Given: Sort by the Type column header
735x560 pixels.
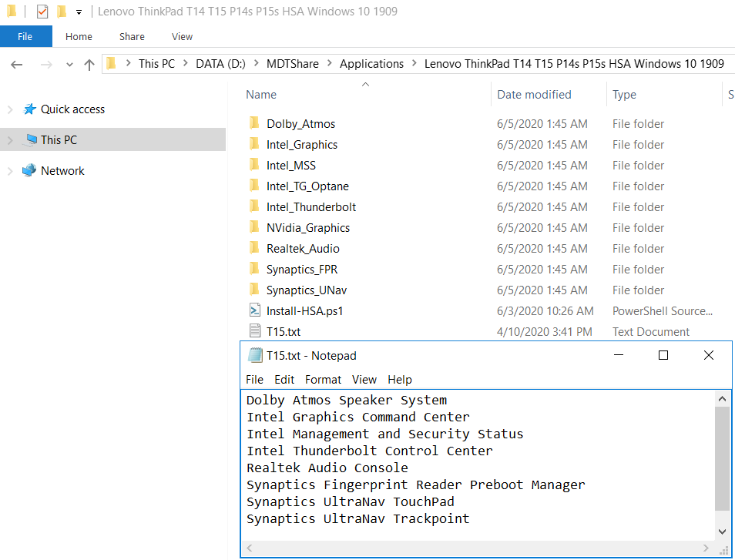Looking at the screenshot, I should click(624, 95).
